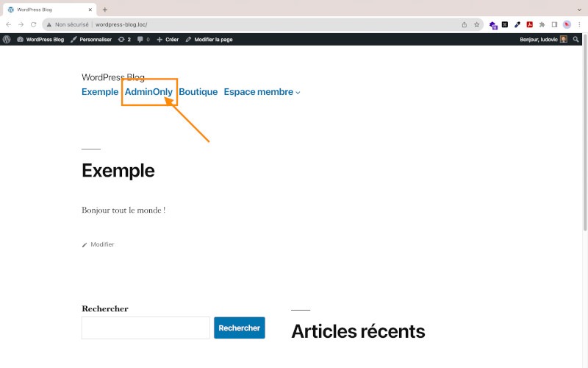Click the share icon in address bar
Image resolution: width=588 pixels, height=368 pixels.
(464, 24)
